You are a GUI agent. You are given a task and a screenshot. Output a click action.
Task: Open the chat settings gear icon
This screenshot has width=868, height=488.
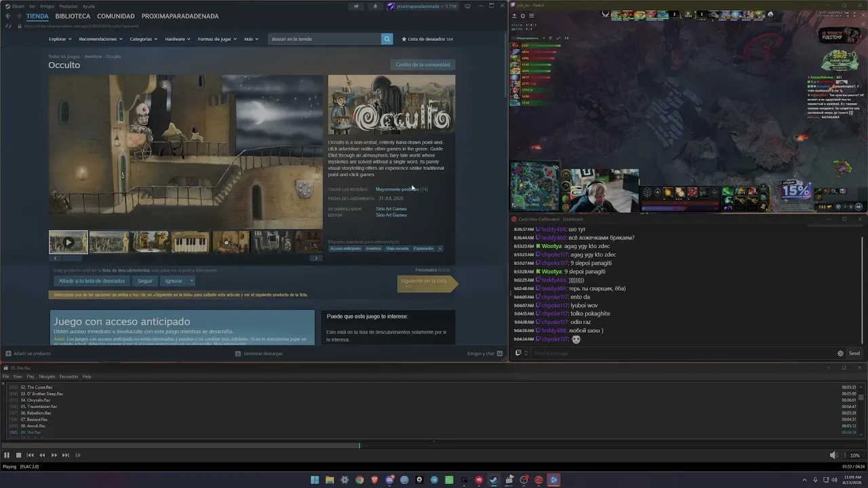(840, 353)
